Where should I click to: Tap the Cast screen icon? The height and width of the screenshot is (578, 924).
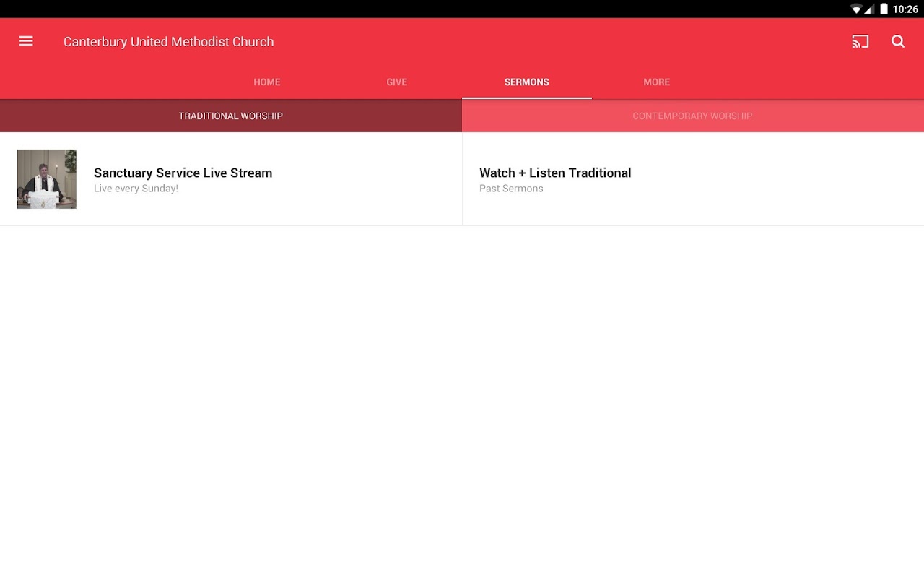coord(860,41)
